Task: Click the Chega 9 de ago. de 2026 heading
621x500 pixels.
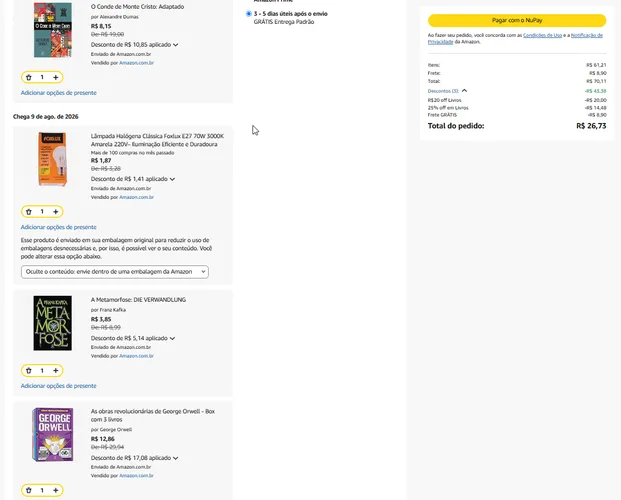Action: point(46,116)
